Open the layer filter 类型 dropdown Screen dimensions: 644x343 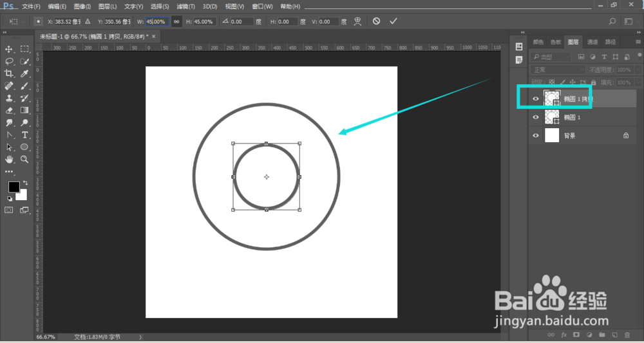click(x=551, y=57)
